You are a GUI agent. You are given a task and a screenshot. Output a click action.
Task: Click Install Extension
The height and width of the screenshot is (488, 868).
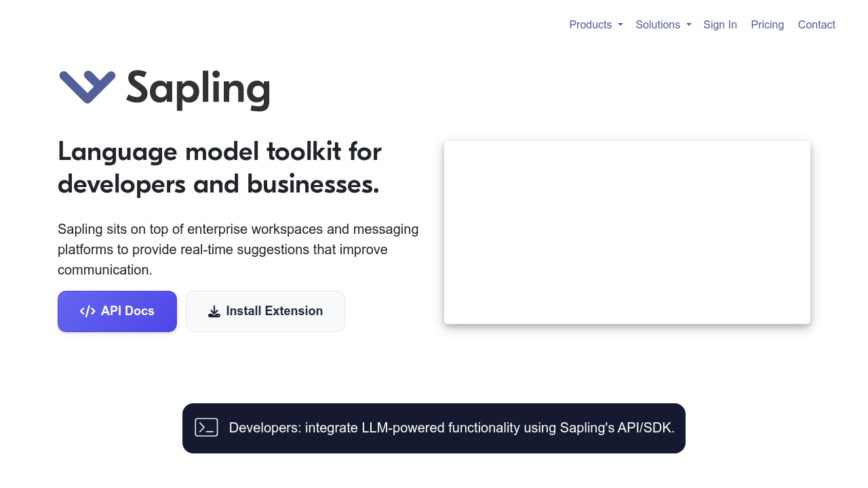click(x=265, y=311)
